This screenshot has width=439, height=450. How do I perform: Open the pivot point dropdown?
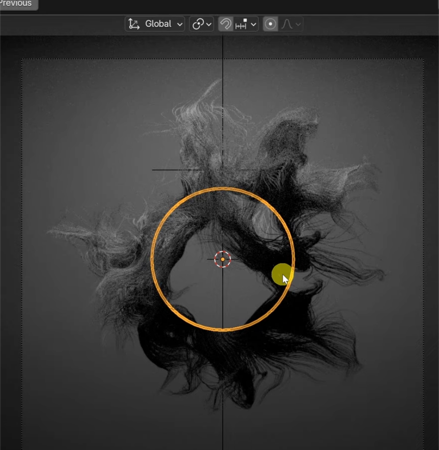202,24
